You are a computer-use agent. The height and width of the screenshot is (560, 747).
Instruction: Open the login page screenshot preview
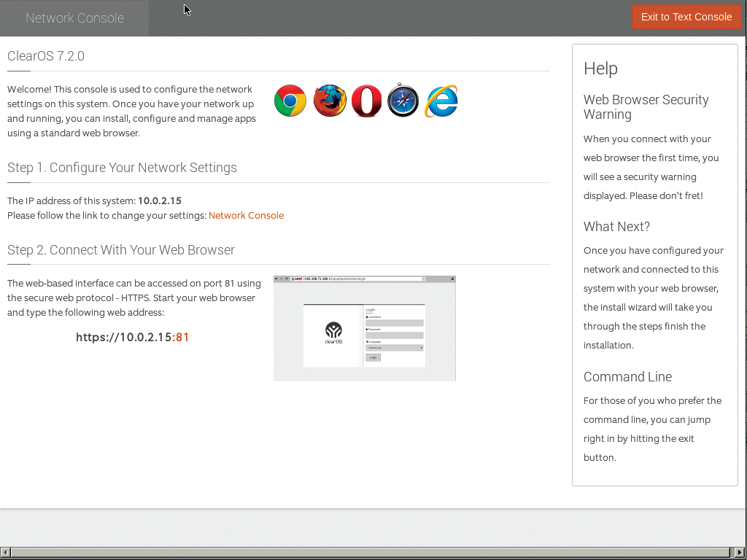pos(364,328)
